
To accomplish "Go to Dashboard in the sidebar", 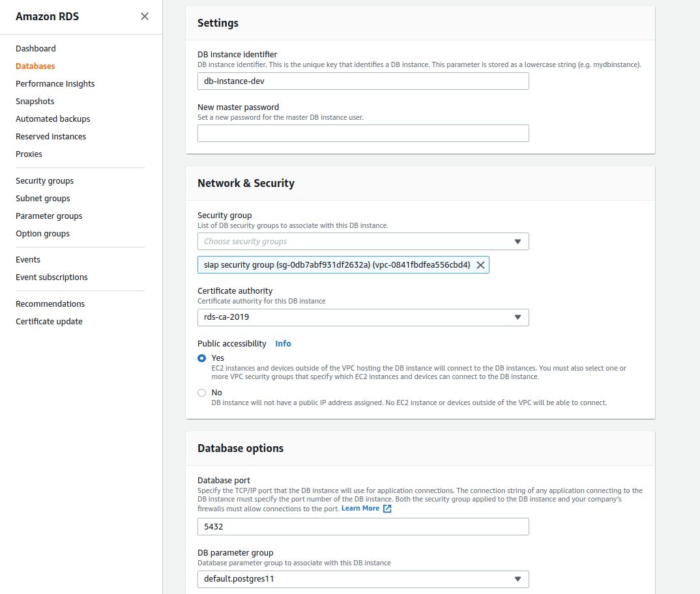I will pyautogui.click(x=36, y=49).
